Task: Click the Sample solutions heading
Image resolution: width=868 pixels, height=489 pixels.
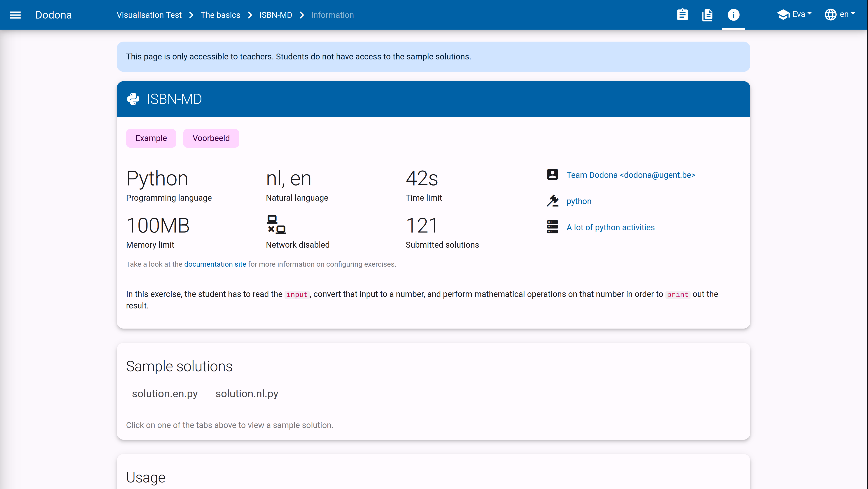Action: pyautogui.click(x=179, y=366)
